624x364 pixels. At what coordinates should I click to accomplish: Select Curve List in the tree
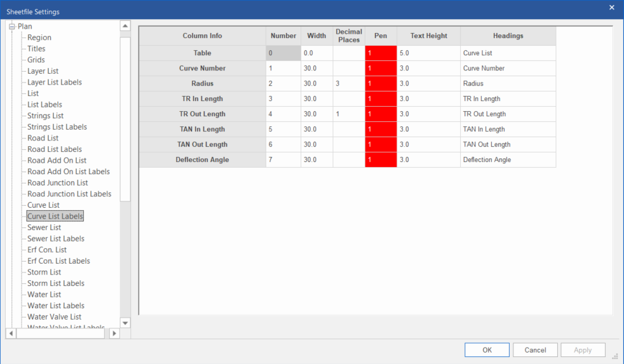click(43, 205)
